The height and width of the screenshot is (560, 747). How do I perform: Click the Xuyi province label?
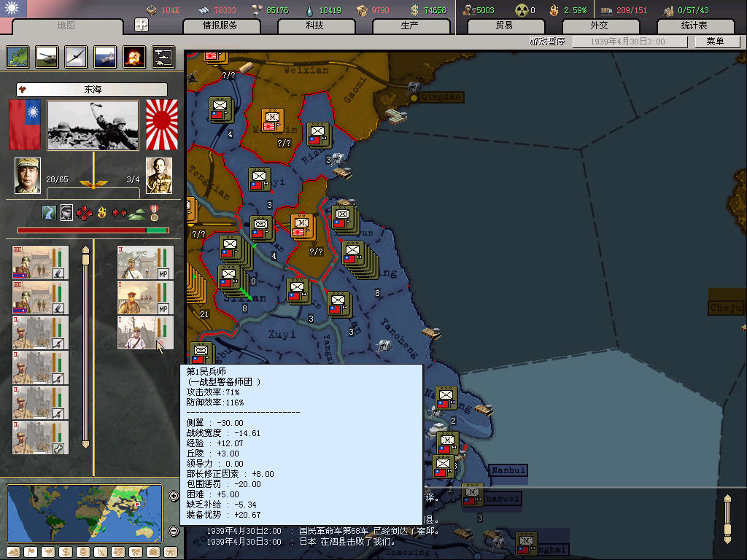(x=282, y=334)
